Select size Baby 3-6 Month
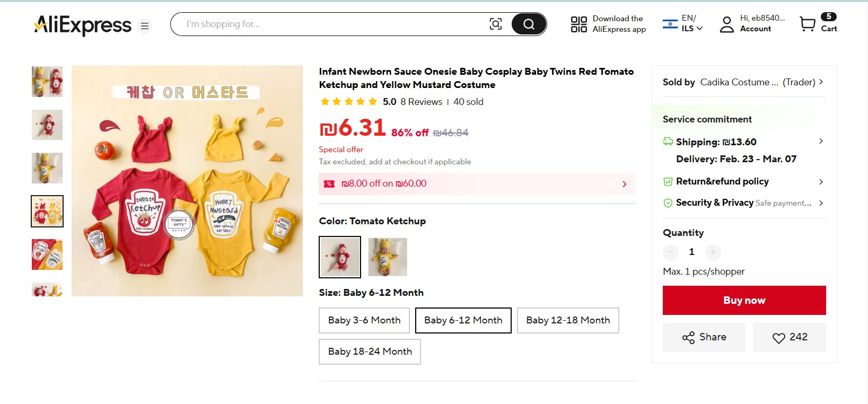Image resolution: width=868 pixels, height=404 pixels. [x=364, y=320]
